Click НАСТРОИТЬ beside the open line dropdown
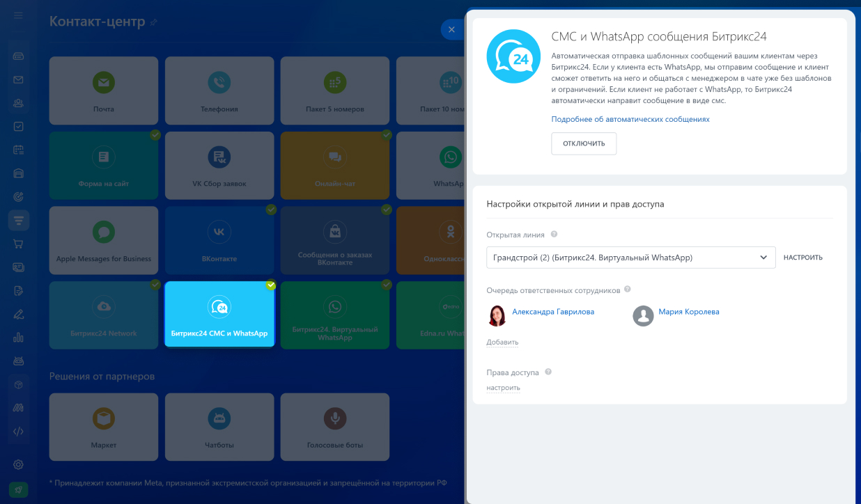The image size is (861, 504). (x=803, y=258)
